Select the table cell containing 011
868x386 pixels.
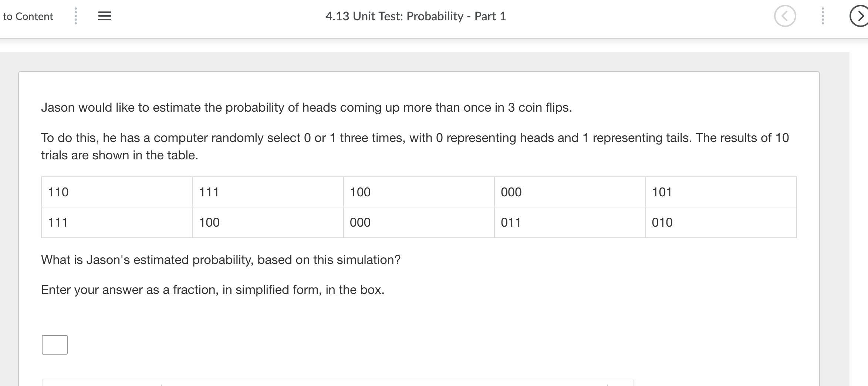(x=570, y=223)
